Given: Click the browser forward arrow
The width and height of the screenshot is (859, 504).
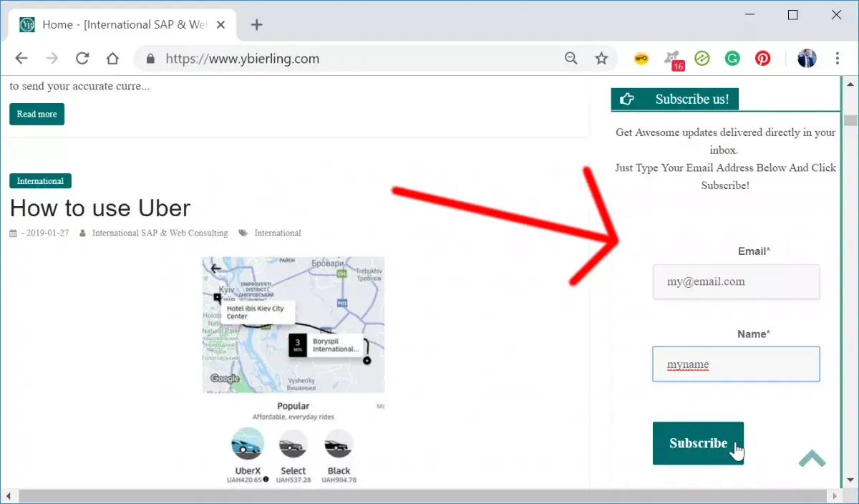Looking at the screenshot, I should 52,59.
